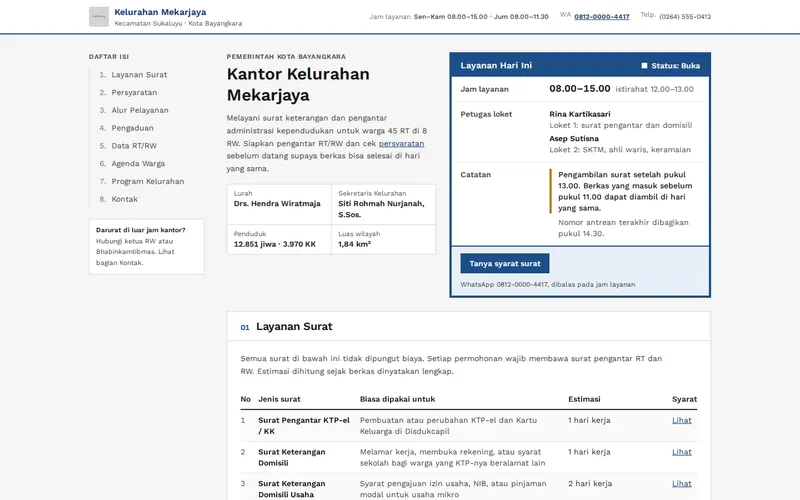Click the heading Kantor Kelurahan Mekarjaya
800x500 pixels.
click(298, 84)
